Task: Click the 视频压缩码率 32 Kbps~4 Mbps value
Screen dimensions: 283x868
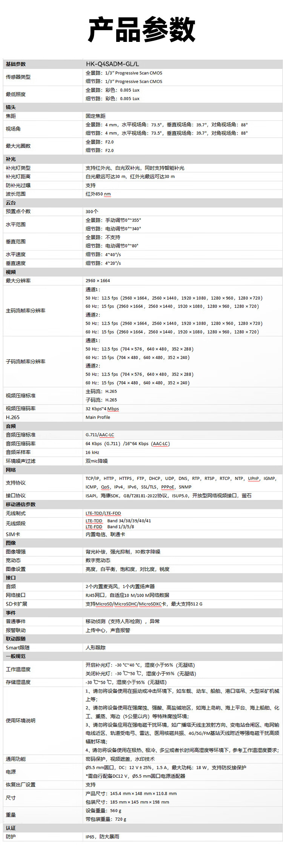Action: (102, 409)
